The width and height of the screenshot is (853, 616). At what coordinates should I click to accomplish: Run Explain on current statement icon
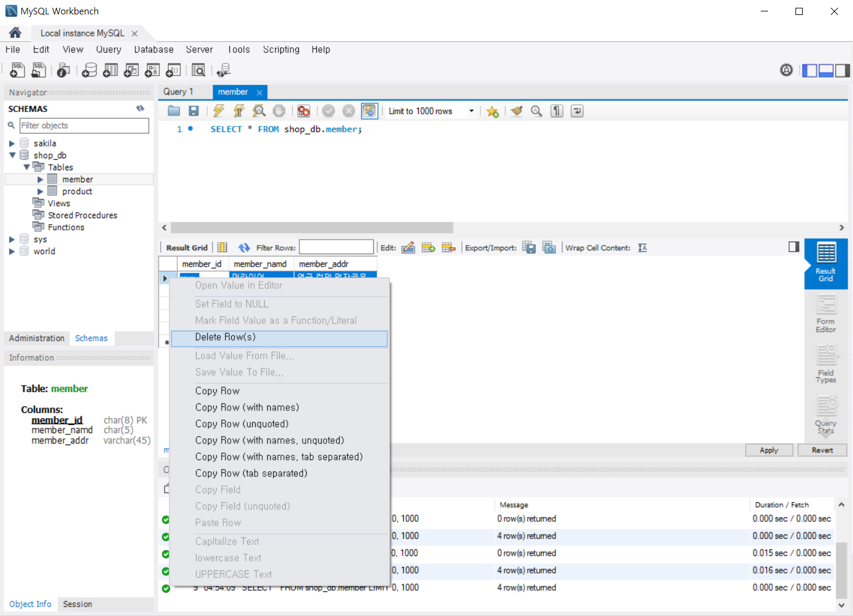[259, 111]
